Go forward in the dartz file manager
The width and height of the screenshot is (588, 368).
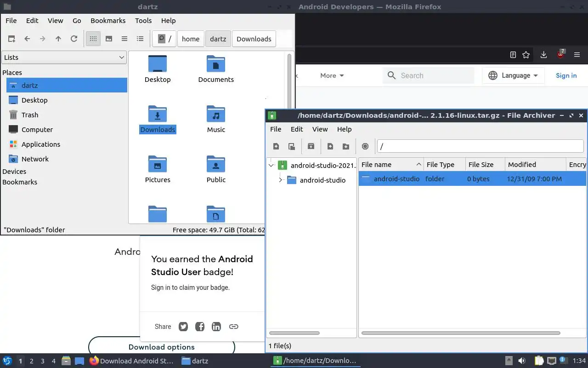43,39
